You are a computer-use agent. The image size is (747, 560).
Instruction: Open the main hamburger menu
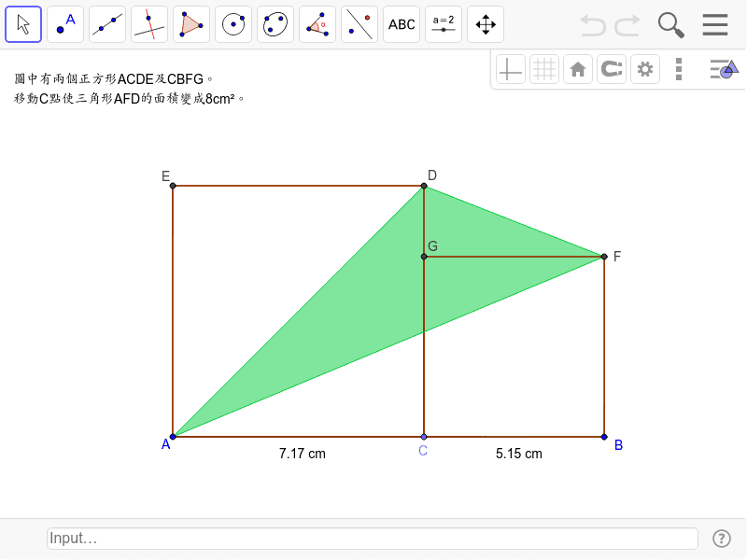[715, 24]
